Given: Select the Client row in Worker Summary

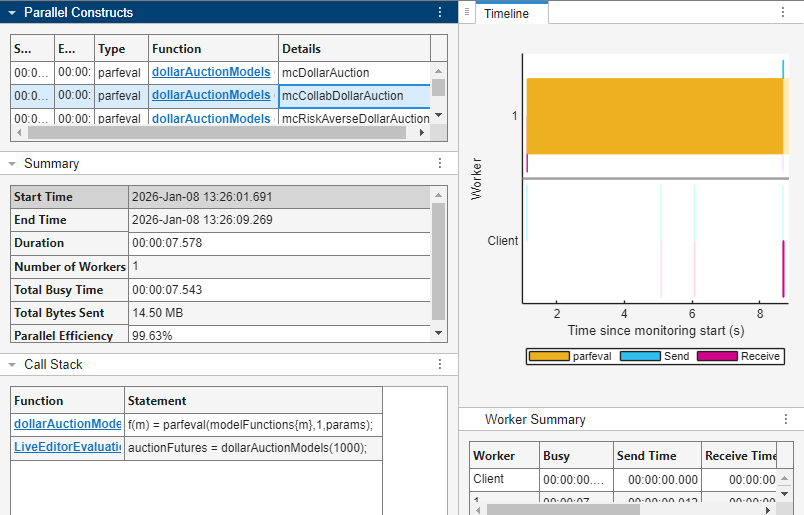Looking at the screenshot, I should pyautogui.click(x=623, y=480).
